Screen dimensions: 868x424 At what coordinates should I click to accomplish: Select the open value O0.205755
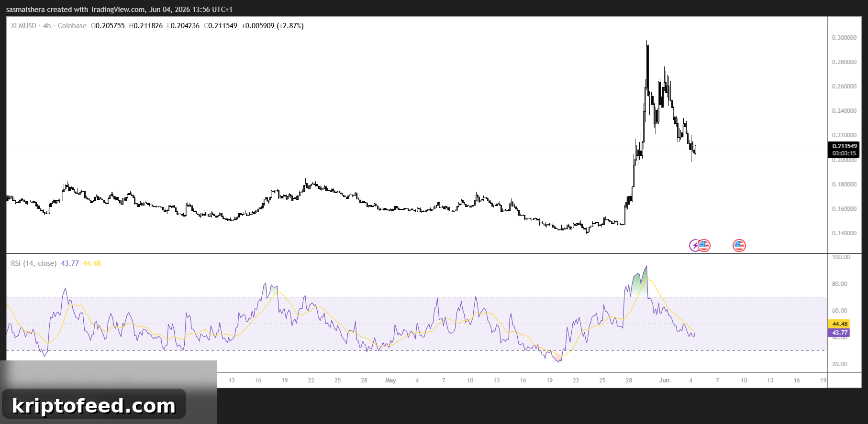(x=108, y=26)
